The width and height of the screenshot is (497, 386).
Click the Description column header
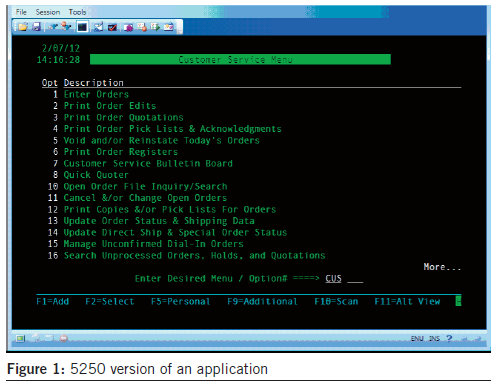[94, 83]
